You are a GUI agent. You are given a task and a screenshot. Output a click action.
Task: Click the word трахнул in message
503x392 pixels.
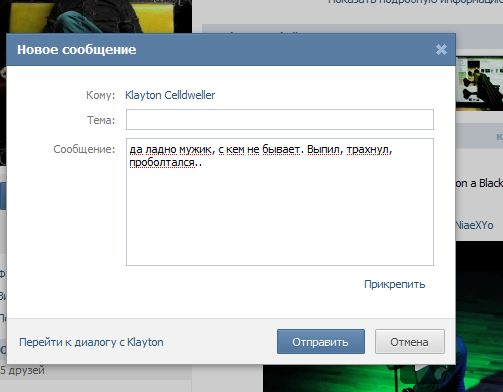(x=367, y=150)
